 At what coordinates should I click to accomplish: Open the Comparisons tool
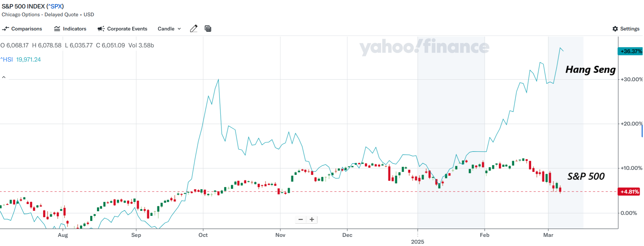coord(22,29)
